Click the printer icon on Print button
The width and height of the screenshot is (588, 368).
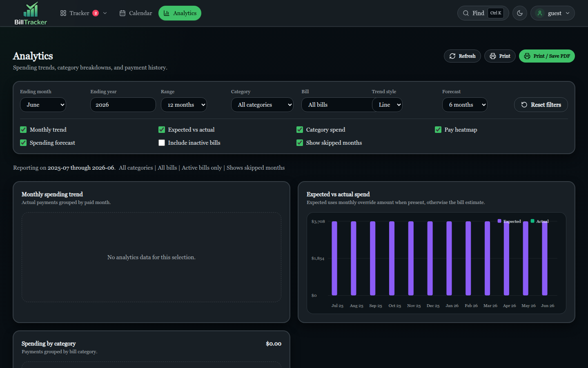(x=493, y=56)
